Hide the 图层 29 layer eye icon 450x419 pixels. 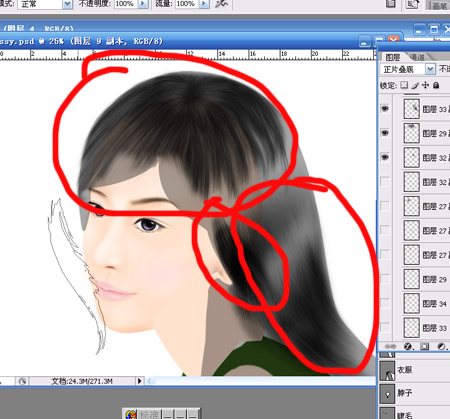coord(385,133)
